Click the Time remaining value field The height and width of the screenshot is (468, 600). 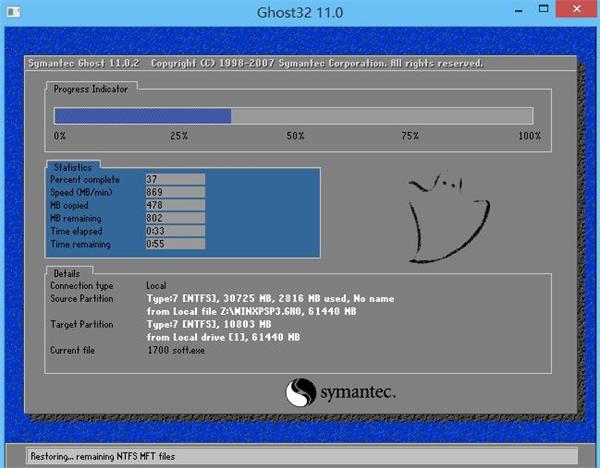[174, 244]
